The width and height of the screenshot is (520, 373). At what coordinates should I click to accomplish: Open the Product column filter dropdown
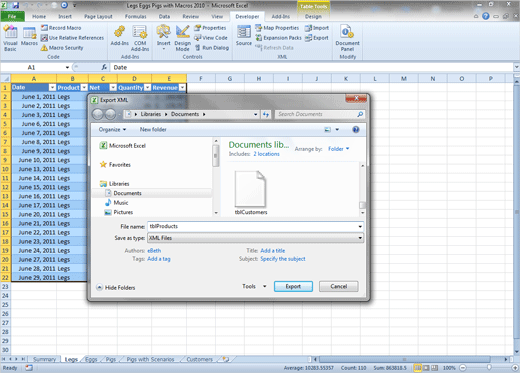(84, 88)
